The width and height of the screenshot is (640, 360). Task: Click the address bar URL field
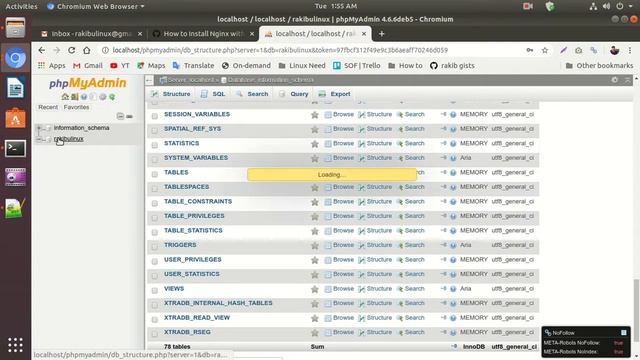280,50
